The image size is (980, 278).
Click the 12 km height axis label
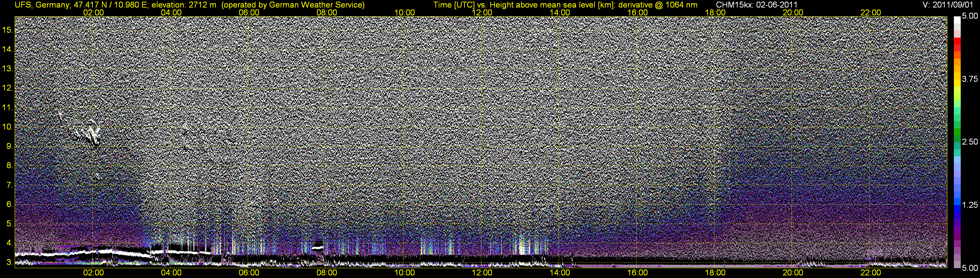(8, 88)
